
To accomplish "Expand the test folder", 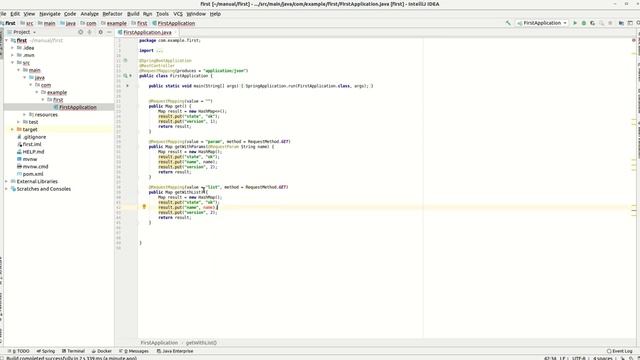I will click(x=18, y=122).
